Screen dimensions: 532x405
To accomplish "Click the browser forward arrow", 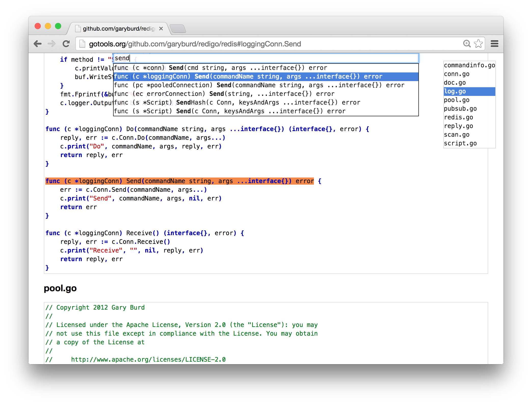I will click(x=52, y=44).
